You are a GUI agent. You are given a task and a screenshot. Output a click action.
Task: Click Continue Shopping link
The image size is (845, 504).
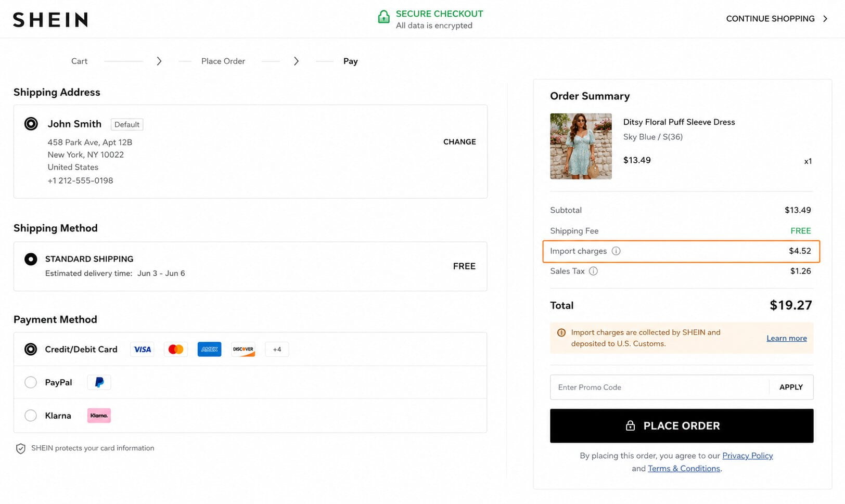coord(770,19)
